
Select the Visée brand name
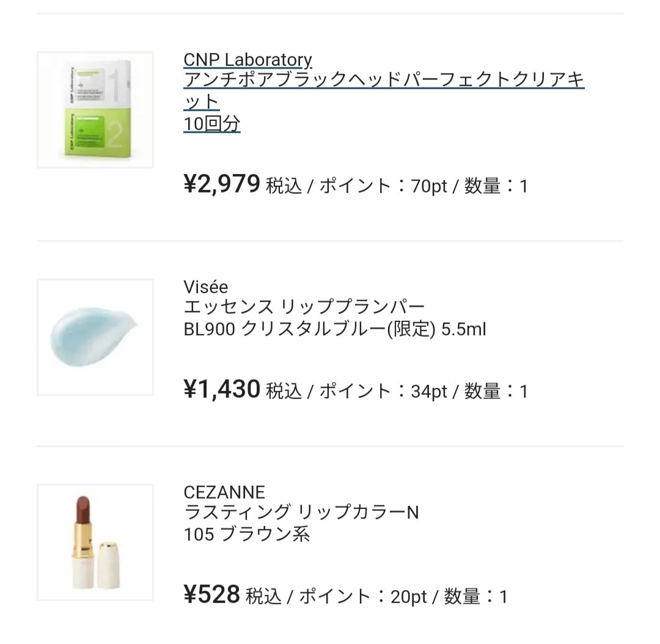pyautogui.click(x=205, y=287)
